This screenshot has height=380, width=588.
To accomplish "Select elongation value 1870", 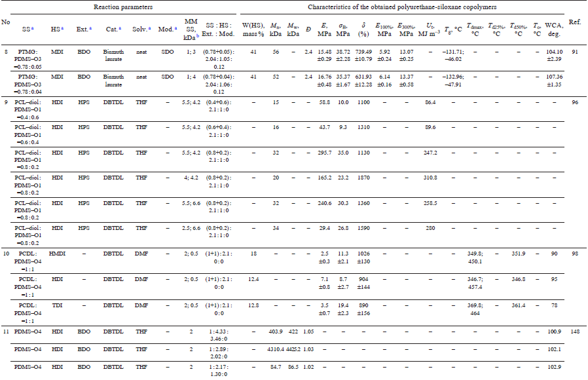I will [x=363, y=178].
